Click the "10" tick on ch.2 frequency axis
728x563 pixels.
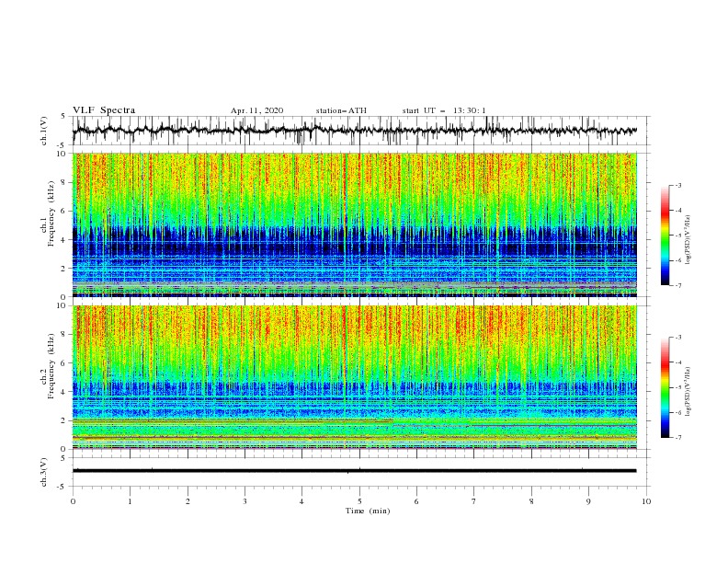click(x=63, y=305)
